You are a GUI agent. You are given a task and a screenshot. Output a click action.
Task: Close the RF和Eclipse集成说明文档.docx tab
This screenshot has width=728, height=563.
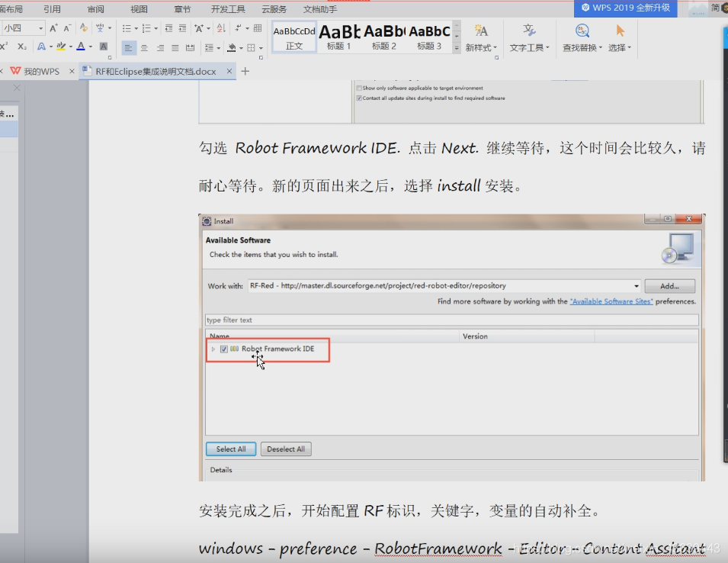[x=229, y=71]
